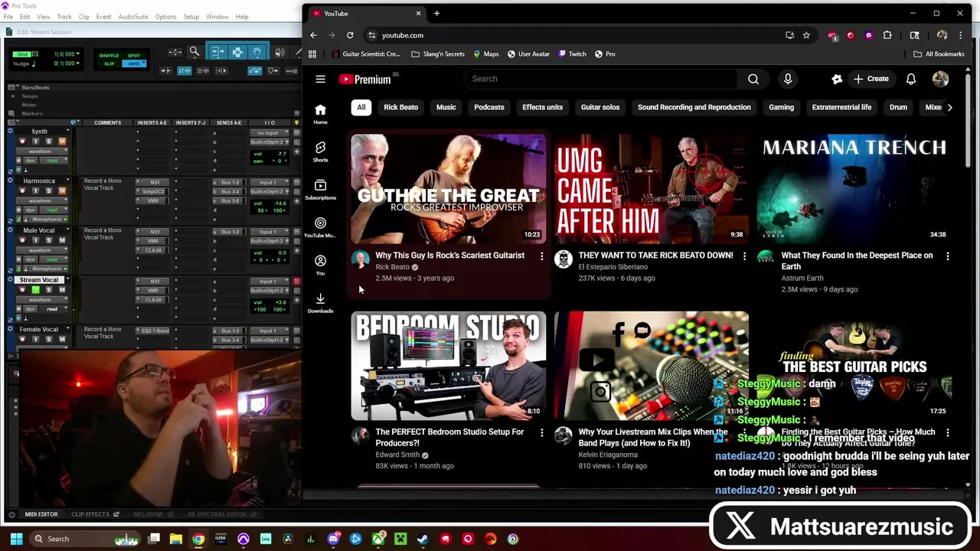Open Synth track 'no input' selector
The width and height of the screenshot is (980, 551).
point(269,133)
